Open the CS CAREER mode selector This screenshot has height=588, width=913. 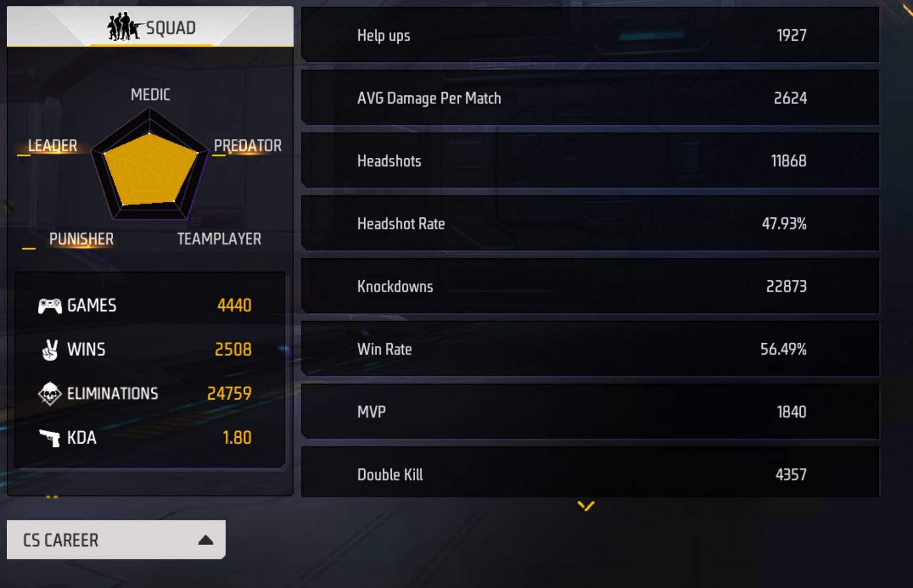[x=116, y=540]
